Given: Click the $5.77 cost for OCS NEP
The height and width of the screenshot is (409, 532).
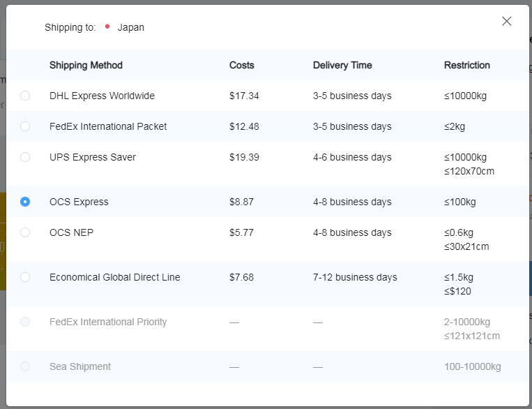Looking at the screenshot, I should [241, 232].
